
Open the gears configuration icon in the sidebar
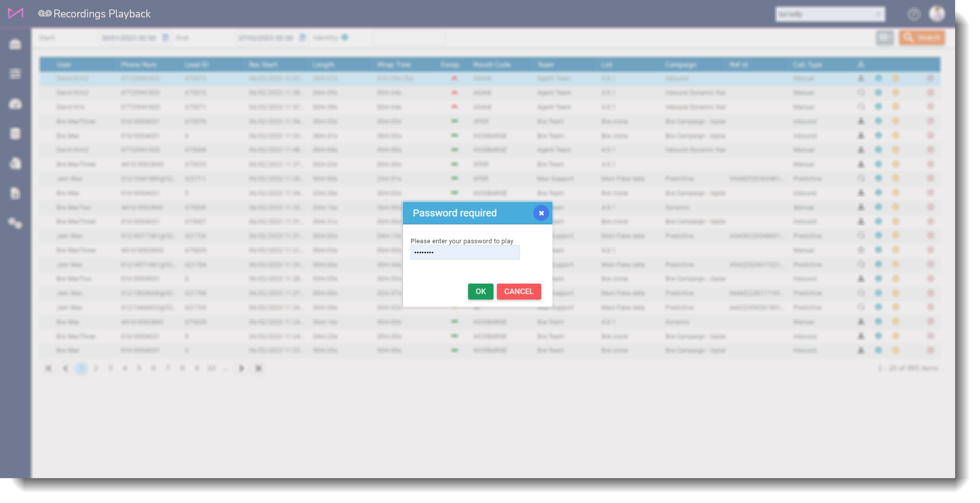(x=15, y=223)
